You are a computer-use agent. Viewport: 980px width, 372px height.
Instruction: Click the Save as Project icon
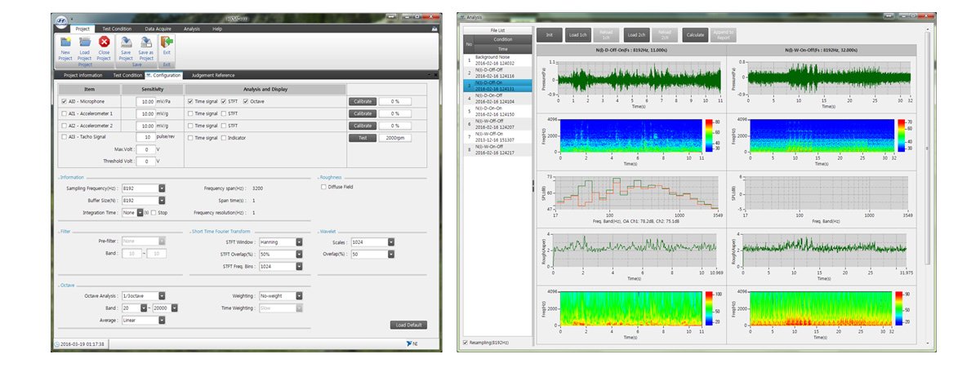coord(146,42)
